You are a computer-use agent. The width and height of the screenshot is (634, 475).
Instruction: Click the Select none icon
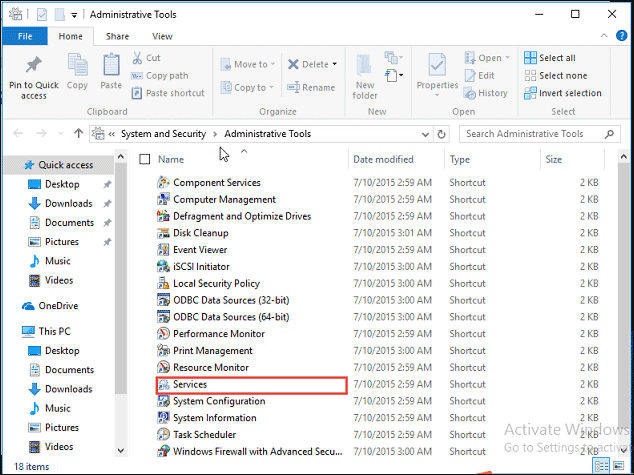pos(530,76)
